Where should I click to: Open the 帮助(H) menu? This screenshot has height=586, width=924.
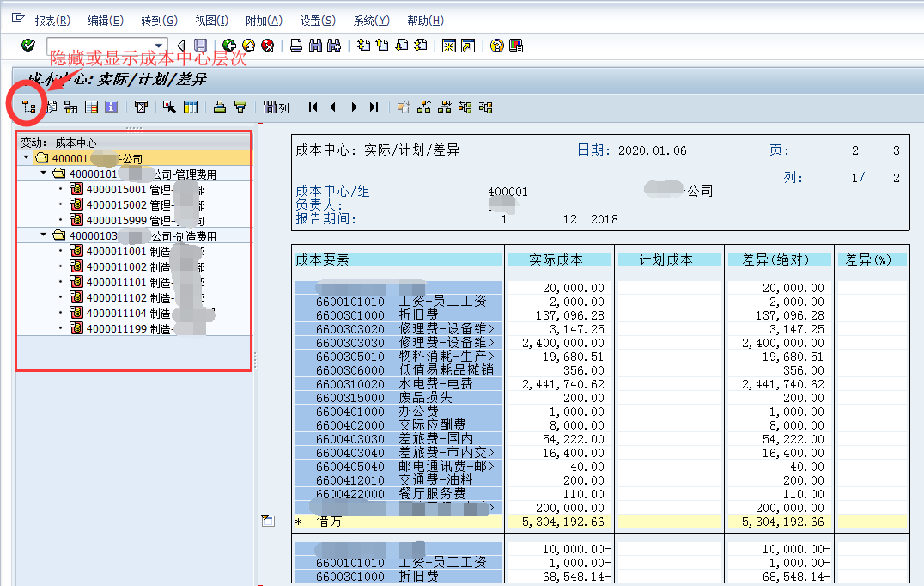[x=425, y=21]
